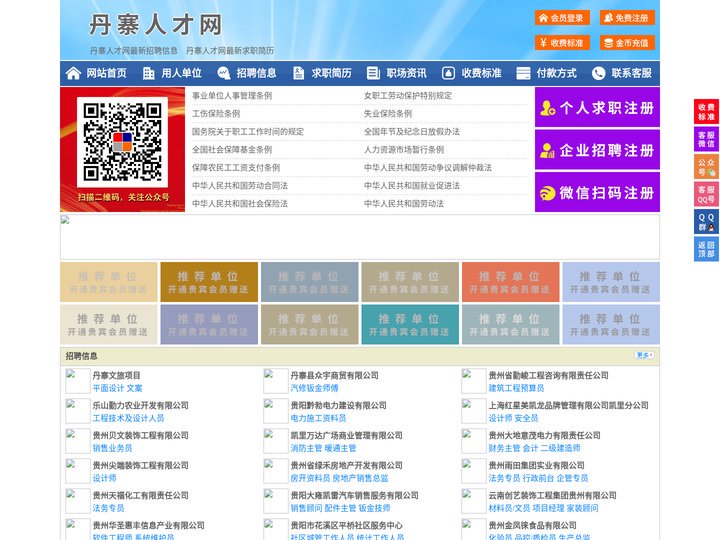The image size is (720, 540).
Task: Click the chat icon beside 招聘信息
Action: click(x=224, y=73)
